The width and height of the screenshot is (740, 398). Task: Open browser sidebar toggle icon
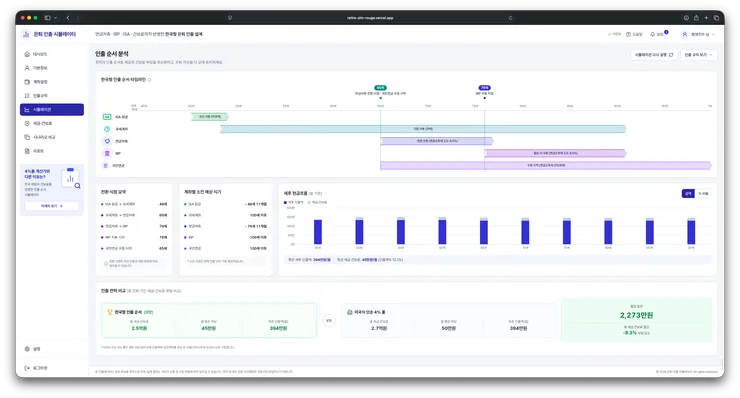[x=48, y=18]
